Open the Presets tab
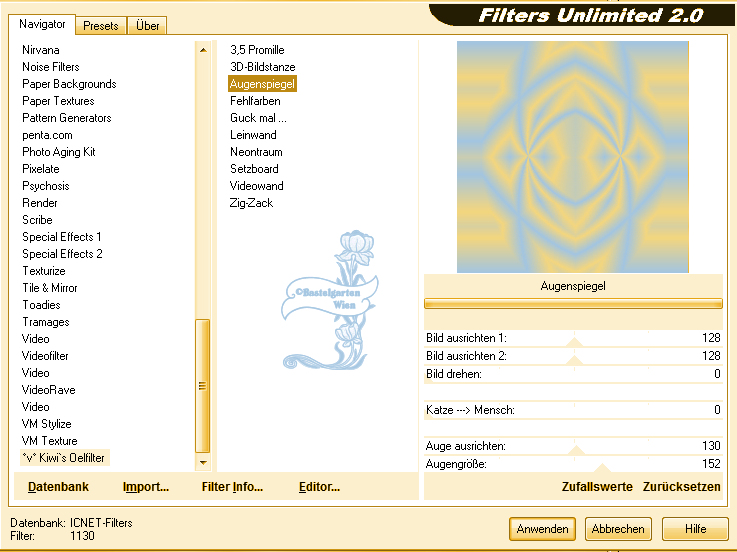This screenshot has width=737, height=552. (101, 26)
